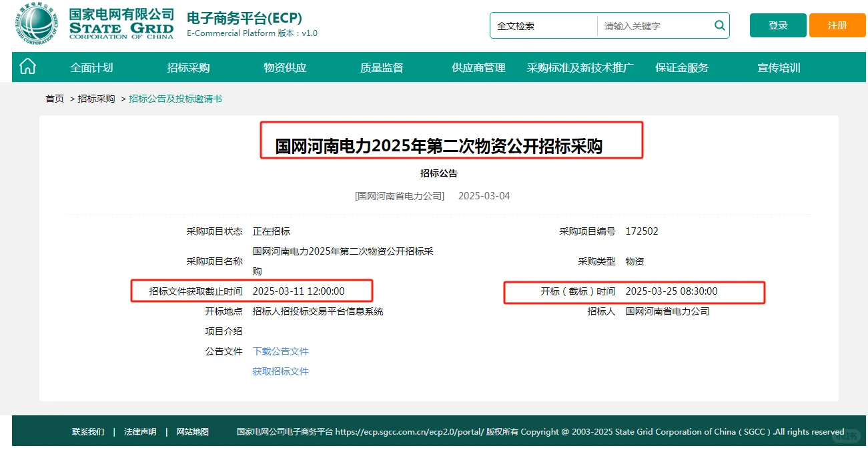The width and height of the screenshot is (868, 450).
Task: Click the 采购类型 value 物资
Action: [634, 261]
